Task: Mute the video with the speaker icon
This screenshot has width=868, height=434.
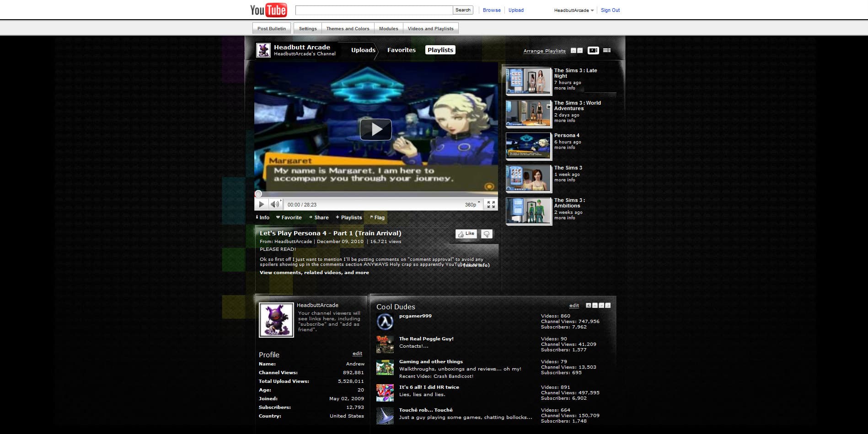Action: click(274, 204)
